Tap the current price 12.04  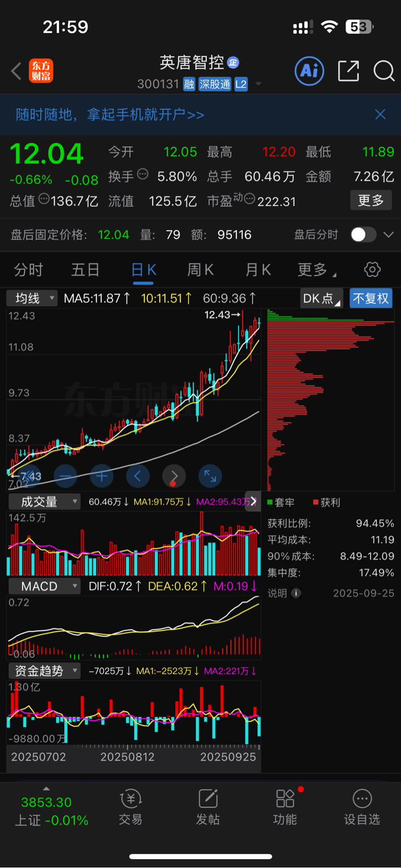tap(46, 154)
